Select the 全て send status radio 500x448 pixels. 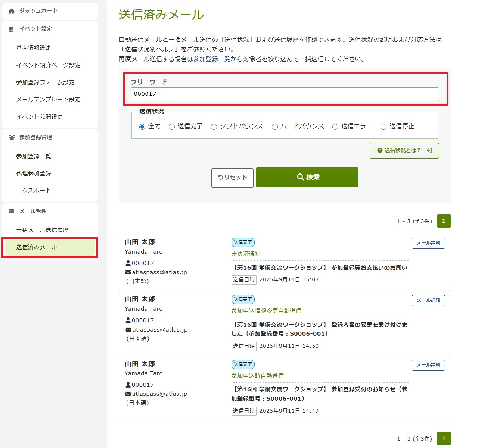142,127
